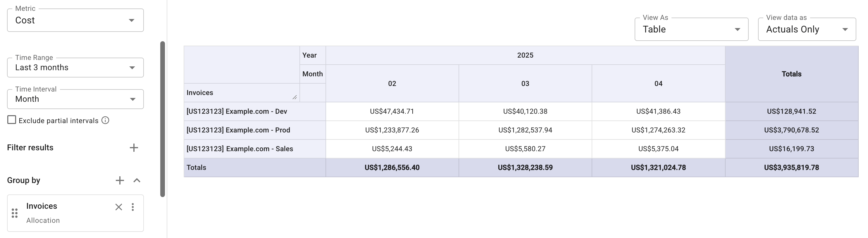Add another grouping with the Group by plus icon
Image resolution: width=868 pixels, height=238 pixels.
tap(120, 180)
